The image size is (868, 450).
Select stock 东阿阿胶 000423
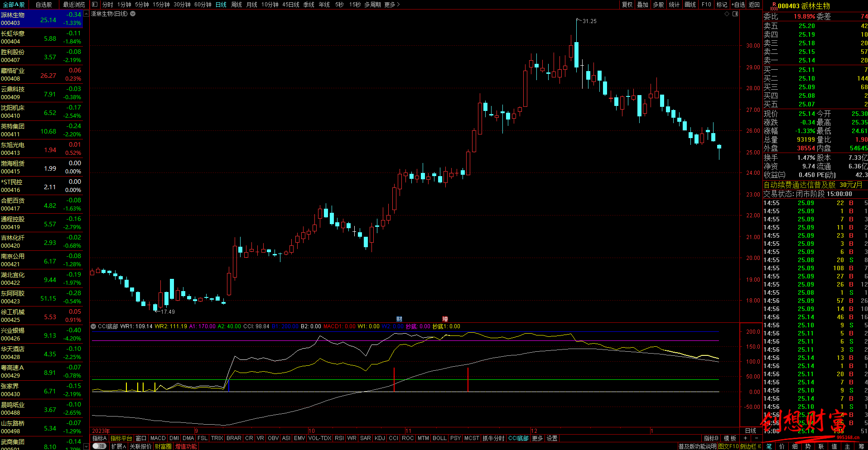(41, 297)
